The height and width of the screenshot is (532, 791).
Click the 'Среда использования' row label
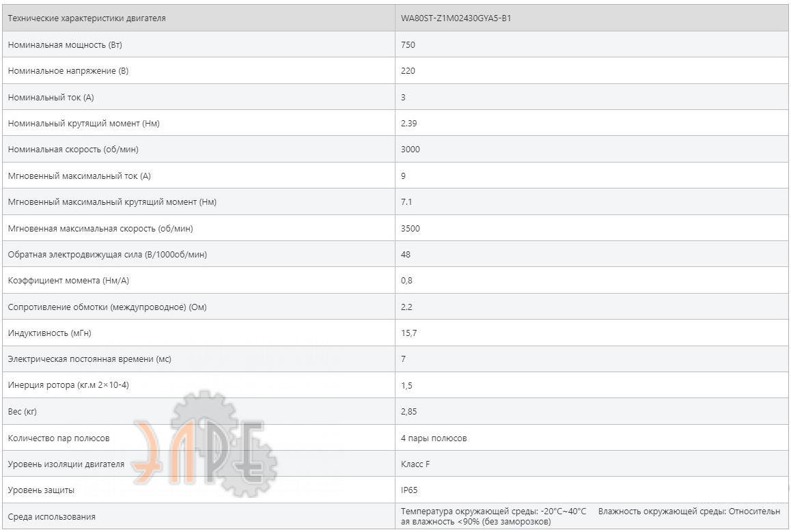51,516
